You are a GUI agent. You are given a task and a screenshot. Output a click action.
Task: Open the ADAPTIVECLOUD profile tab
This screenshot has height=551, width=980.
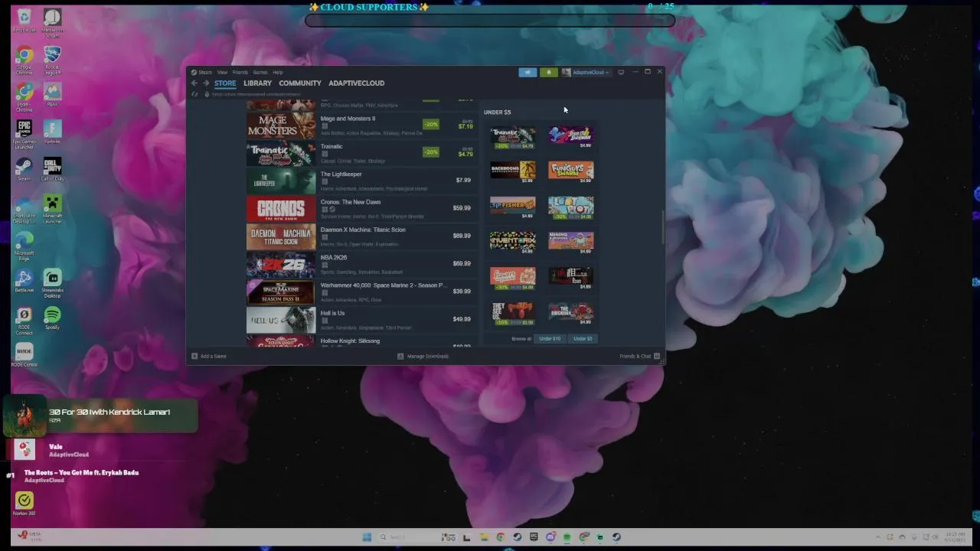pyautogui.click(x=357, y=83)
